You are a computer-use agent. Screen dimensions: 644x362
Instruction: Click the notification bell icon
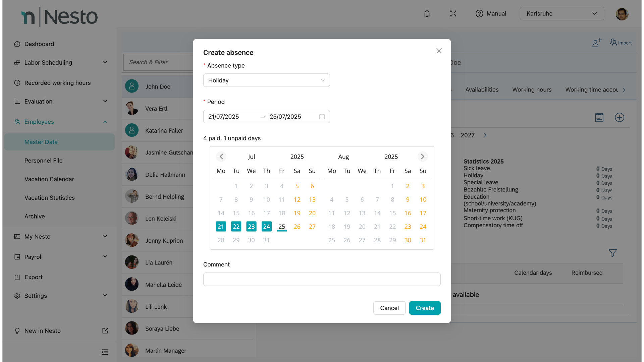tap(427, 14)
